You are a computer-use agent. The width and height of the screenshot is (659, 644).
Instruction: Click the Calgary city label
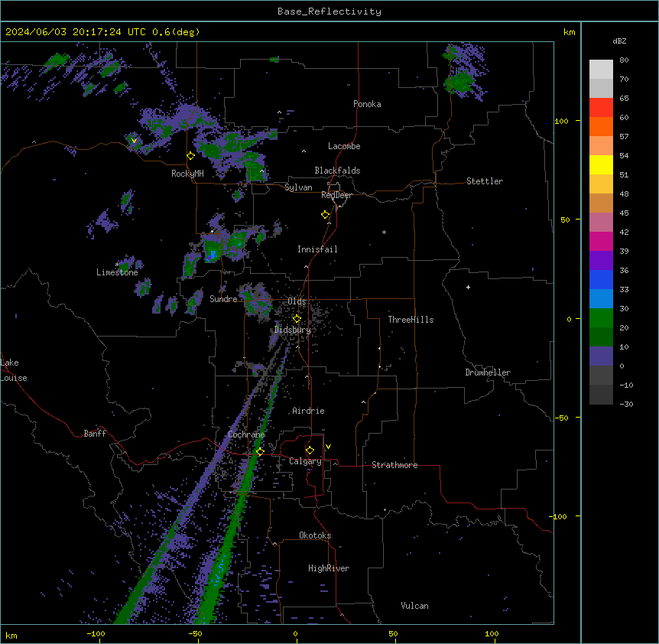coord(306,461)
